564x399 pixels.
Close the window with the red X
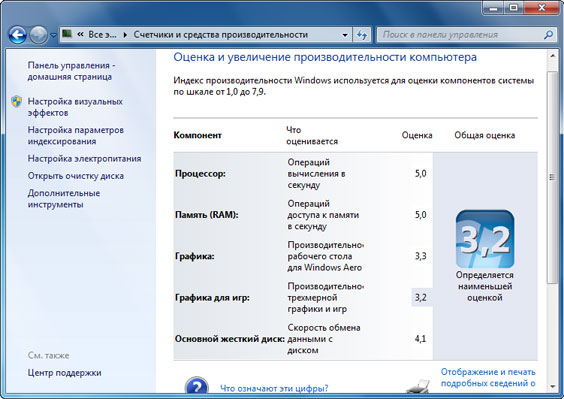click(x=542, y=8)
